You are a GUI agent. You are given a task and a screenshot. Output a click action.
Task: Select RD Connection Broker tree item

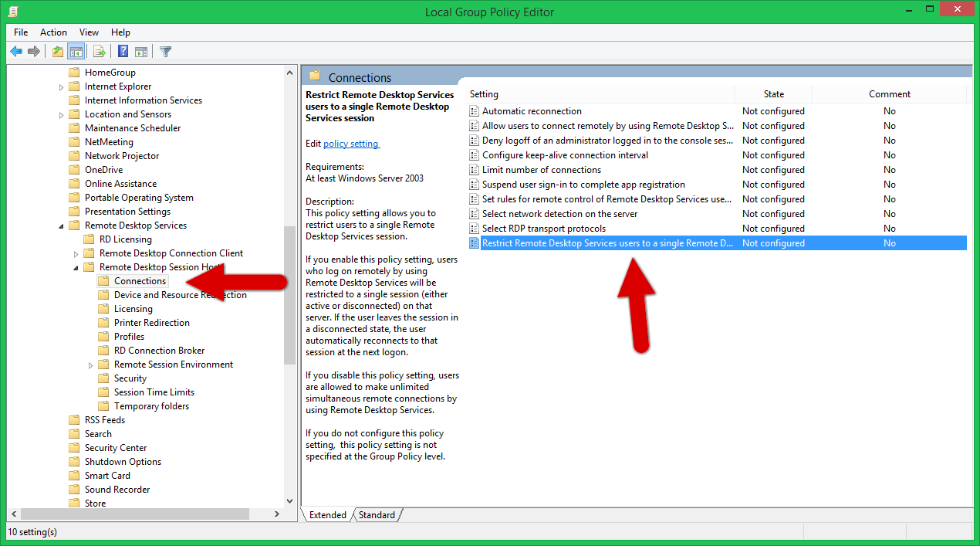160,351
